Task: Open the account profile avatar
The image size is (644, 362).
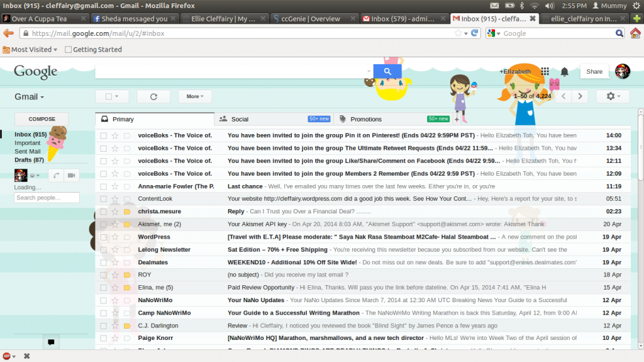Action: [622, 71]
